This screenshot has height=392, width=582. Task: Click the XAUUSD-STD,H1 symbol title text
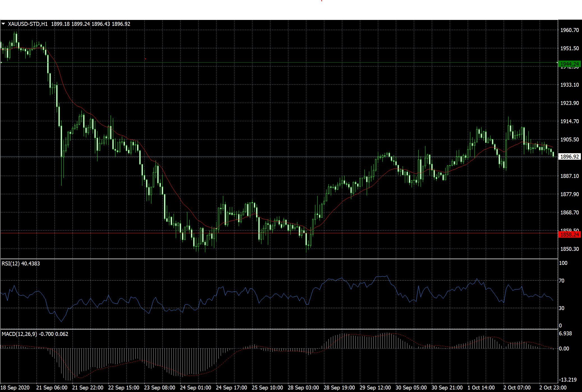pos(28,24)
